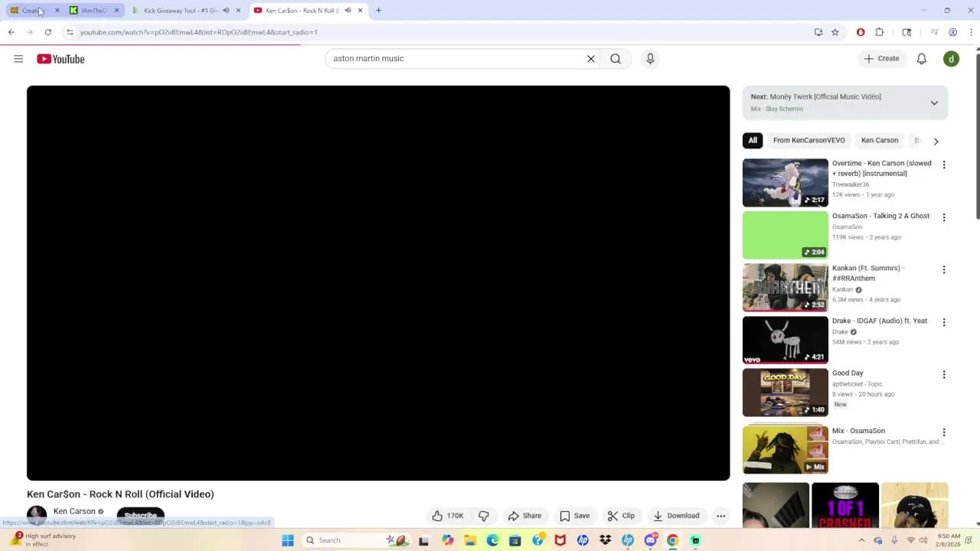Open Drake - IDGAF (Audio) ft. Yeat title

pos(879,321)
